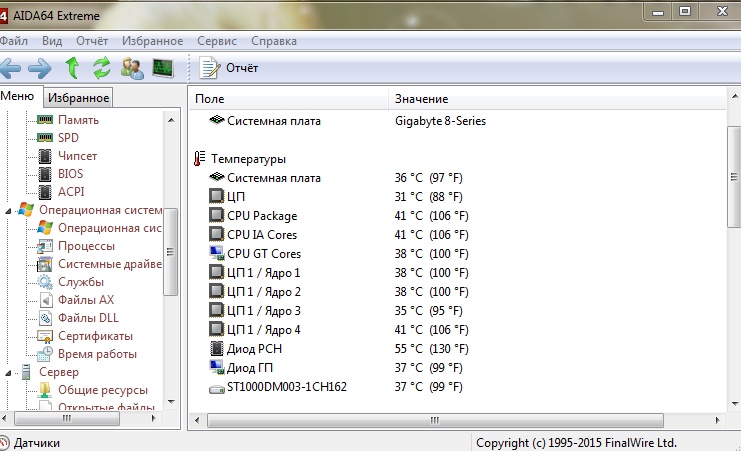Go back with the left arrow toolbar icon
The height and width of the screenshot is (451, 741).
point(10,69)
